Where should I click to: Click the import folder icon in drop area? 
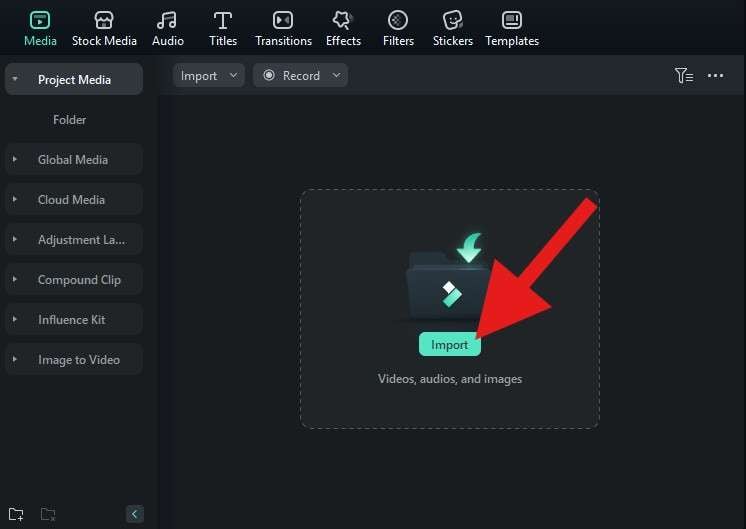tap(448, 277)
